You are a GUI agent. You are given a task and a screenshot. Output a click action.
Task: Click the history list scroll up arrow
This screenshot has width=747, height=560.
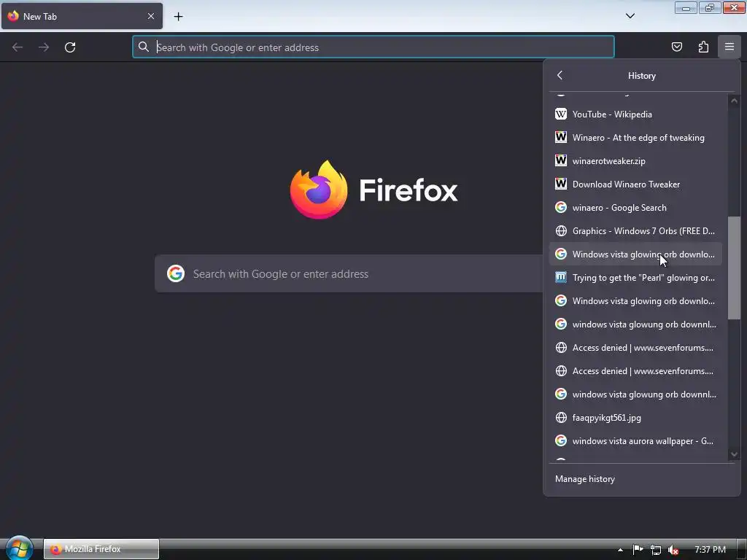tap(734, 101)
